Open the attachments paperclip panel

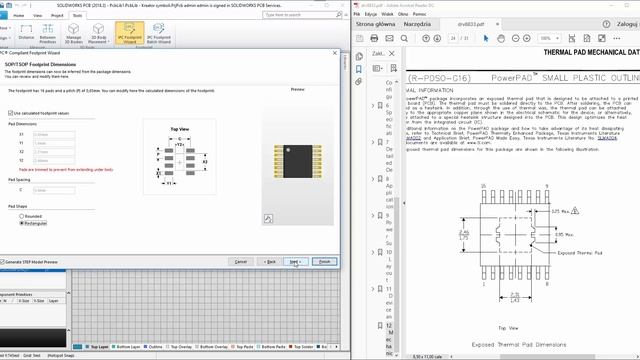pyautogui.click(x=359, y=82)
